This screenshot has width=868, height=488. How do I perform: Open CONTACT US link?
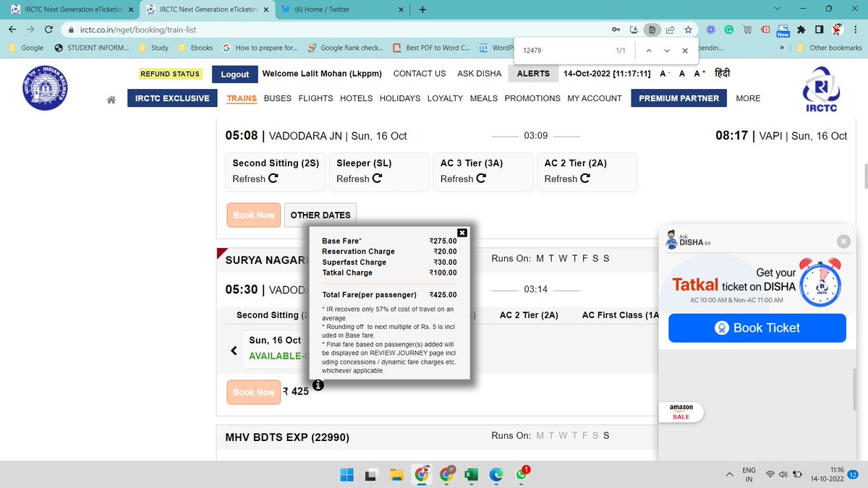[420, 74]
